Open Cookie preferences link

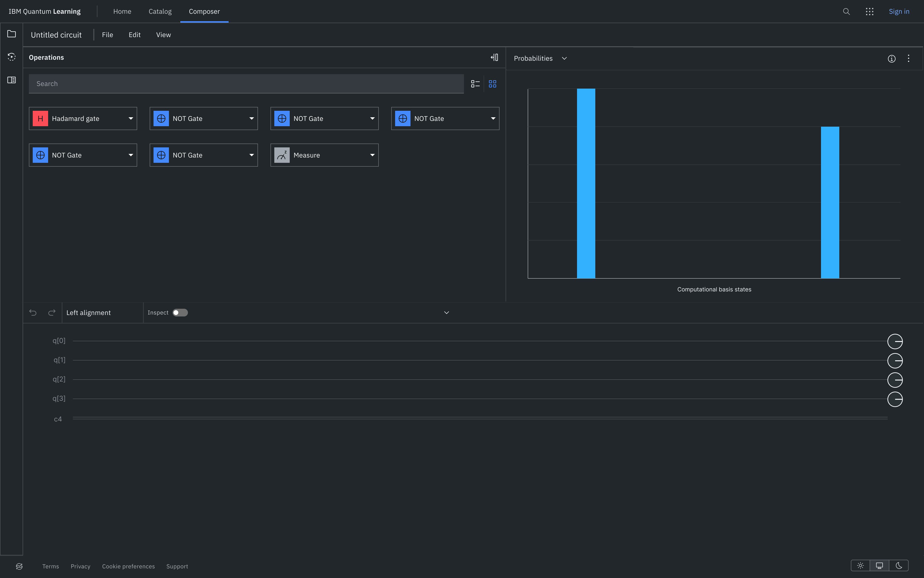(x=128, y=566)
